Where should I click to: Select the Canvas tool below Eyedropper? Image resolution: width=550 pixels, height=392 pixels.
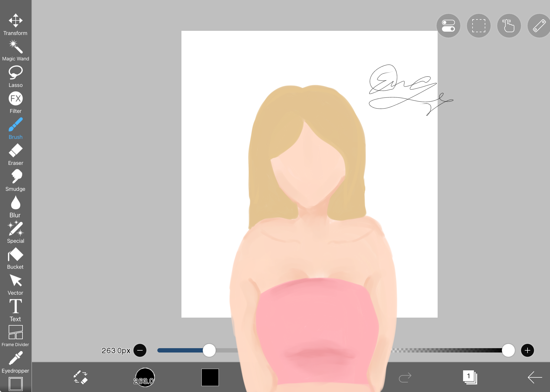(x=15, y=384)
